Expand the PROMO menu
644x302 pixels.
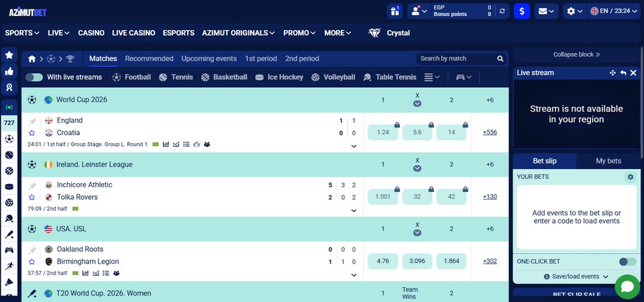pos(299,33)
